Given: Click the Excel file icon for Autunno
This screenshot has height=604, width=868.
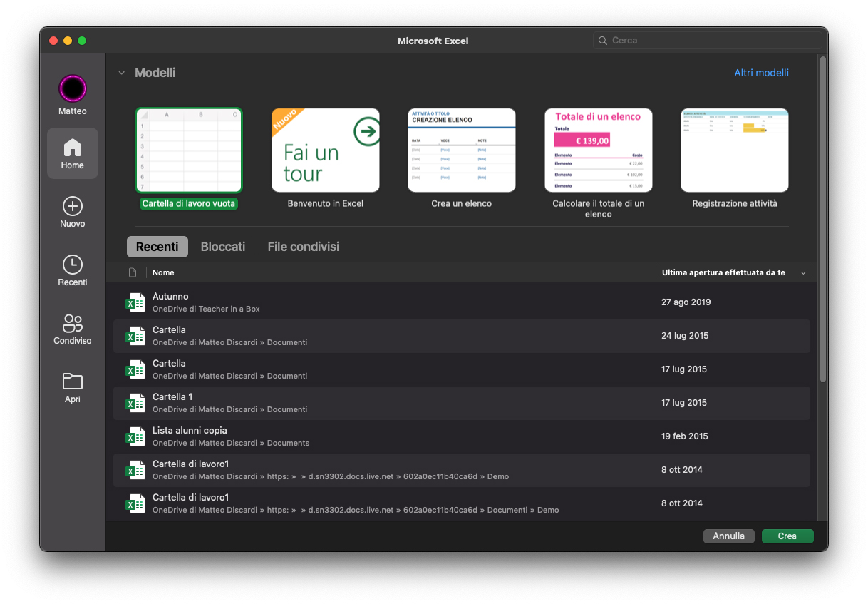Looking at the screenshot, I should tap(135, 302).
